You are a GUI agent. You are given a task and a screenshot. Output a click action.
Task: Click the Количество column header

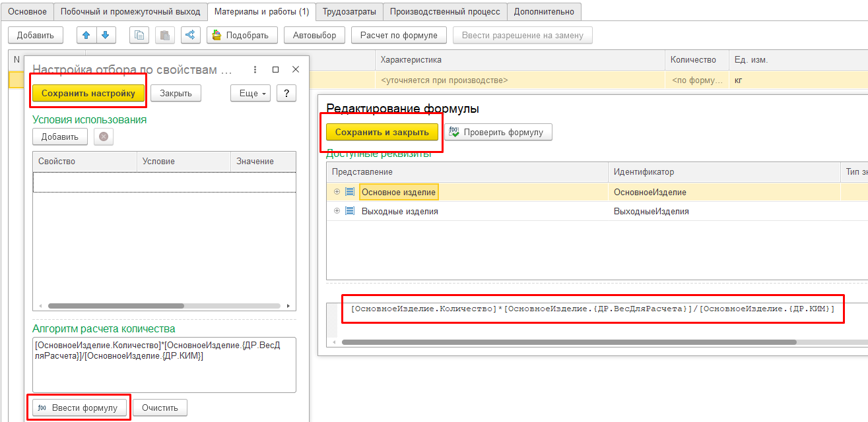coord(697,60)
